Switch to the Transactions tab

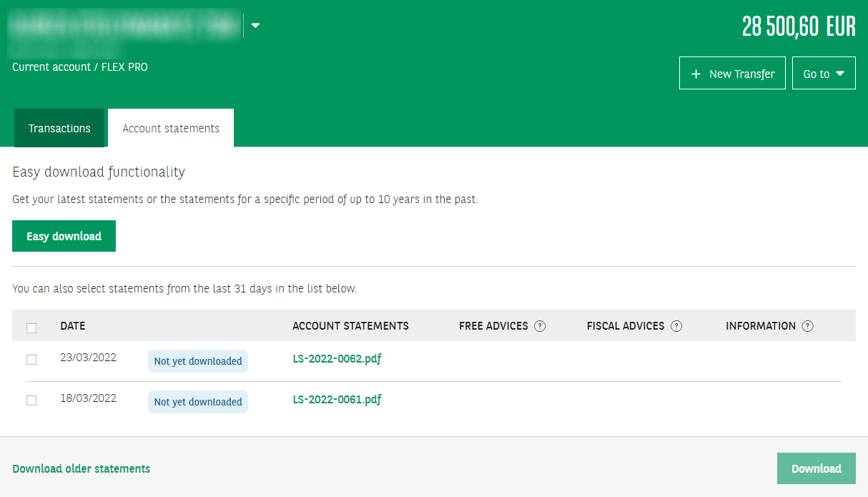[59, 129]
